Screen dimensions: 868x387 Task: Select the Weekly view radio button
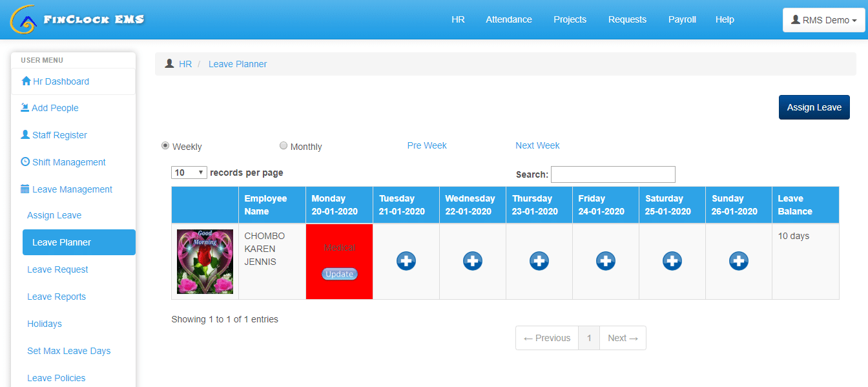[x=165, y=145]
